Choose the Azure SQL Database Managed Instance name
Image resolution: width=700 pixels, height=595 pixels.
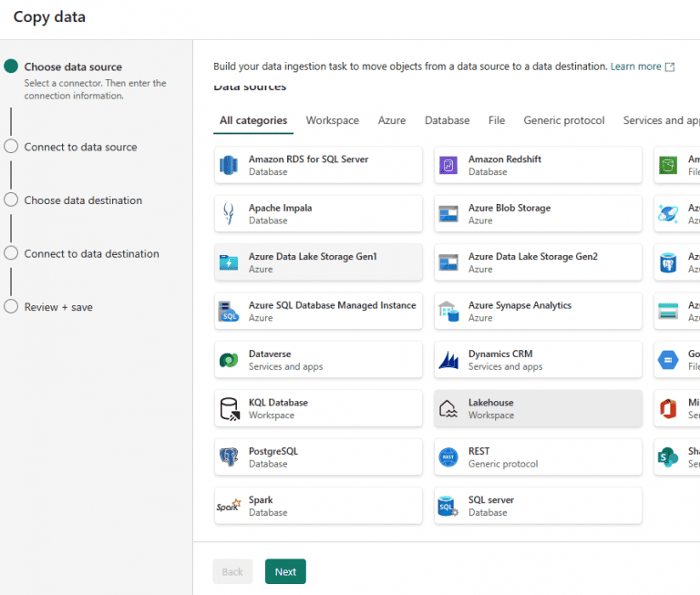click(x=332, y=305)
